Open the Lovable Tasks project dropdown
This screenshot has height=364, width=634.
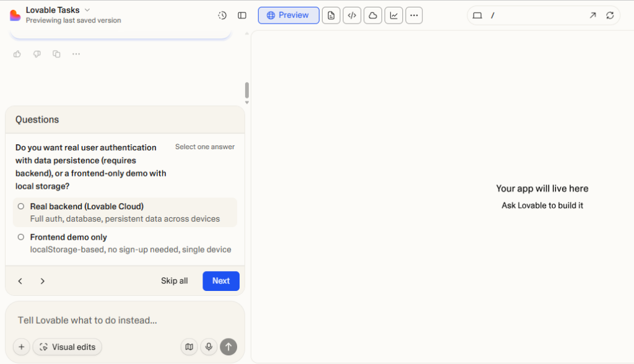tap(86, 10)
